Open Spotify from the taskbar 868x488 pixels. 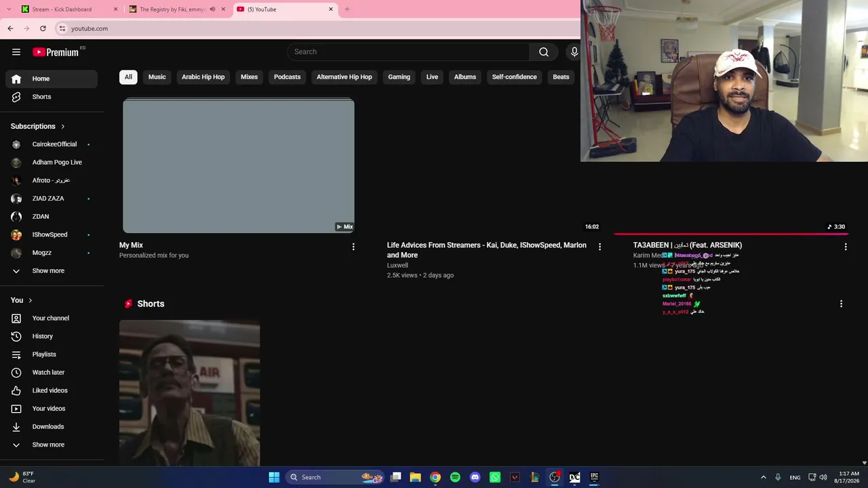(455, 477)
